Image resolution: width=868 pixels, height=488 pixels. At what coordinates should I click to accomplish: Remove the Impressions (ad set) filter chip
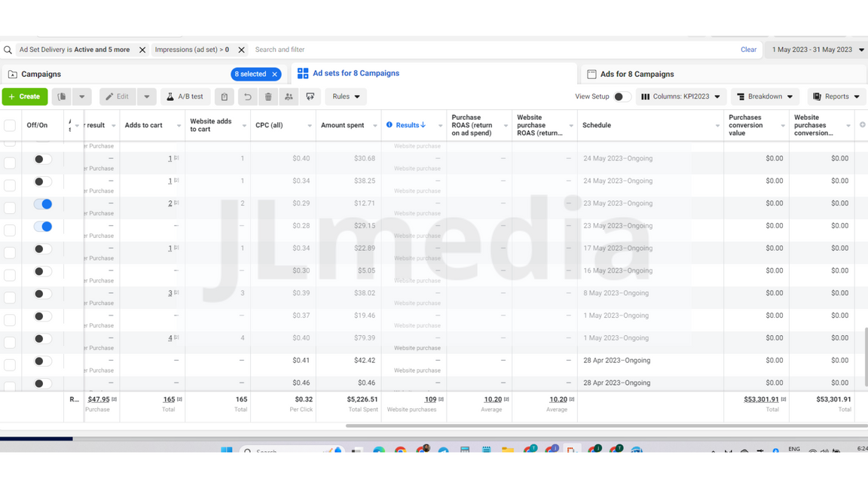click(x=241, y=50)
